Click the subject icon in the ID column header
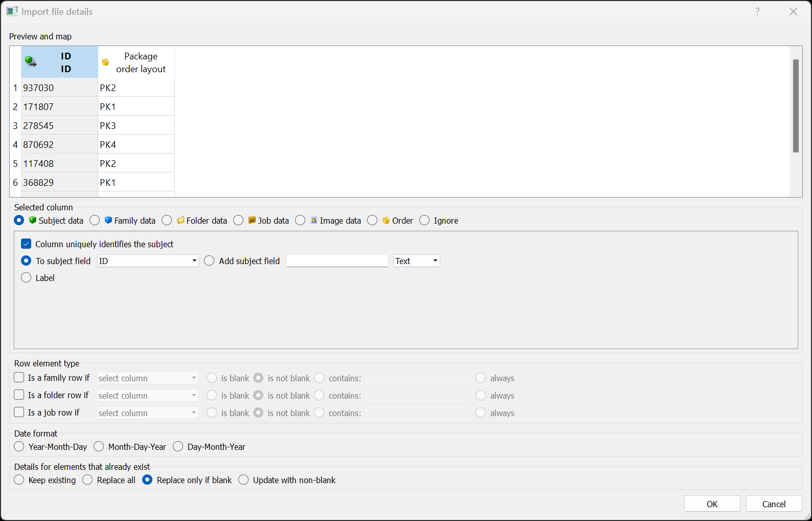The image size is (812, 521). click(x=31, y=62)
